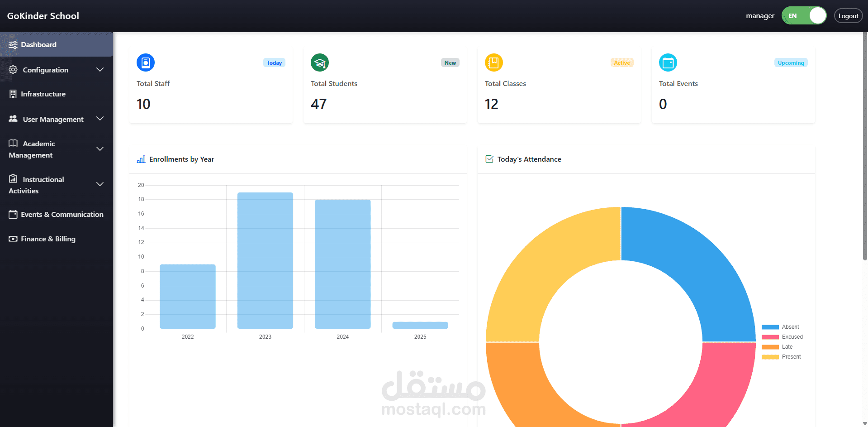Click the Excused red legend color swatch
868x427 pixels.
pyautogui.click(x=770, y=337)
